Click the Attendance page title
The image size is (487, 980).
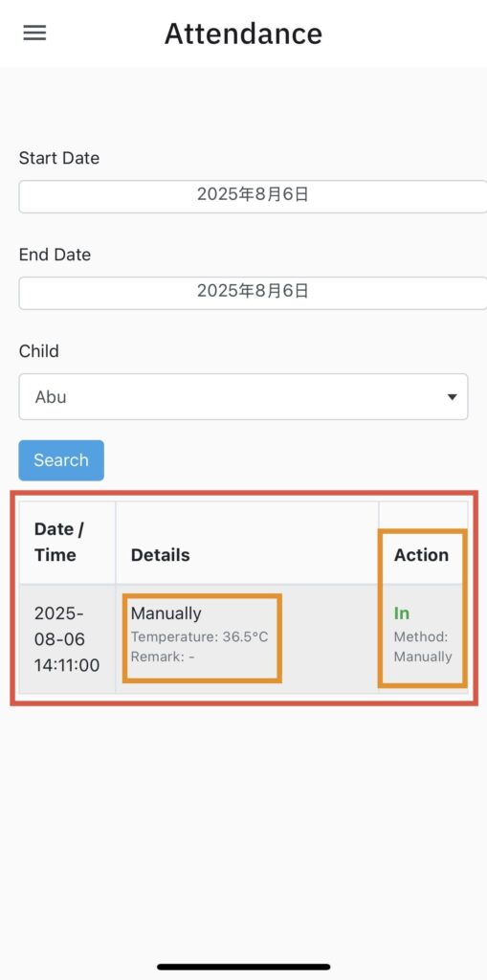[243, 33]
